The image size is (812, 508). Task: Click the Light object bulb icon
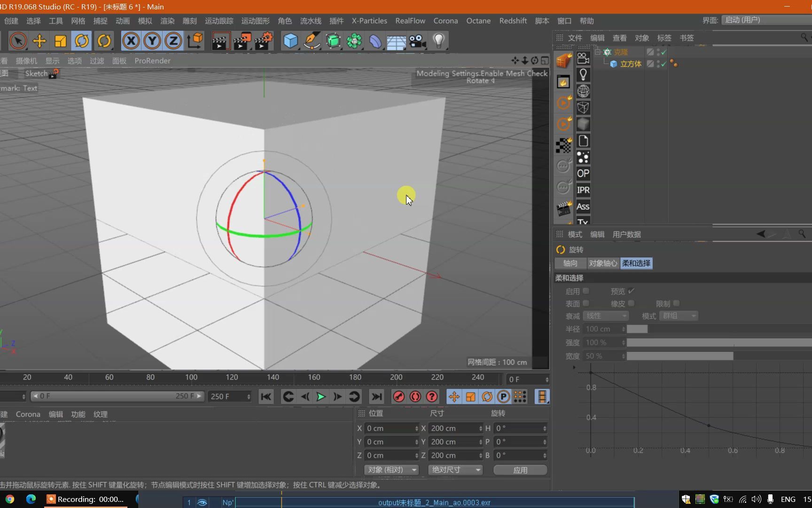point(438,41)
